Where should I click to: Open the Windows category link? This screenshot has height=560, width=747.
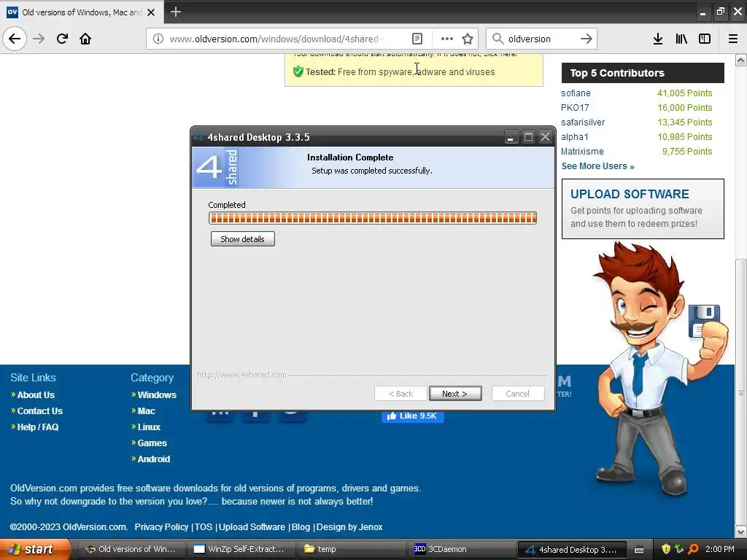click(157, 394)
